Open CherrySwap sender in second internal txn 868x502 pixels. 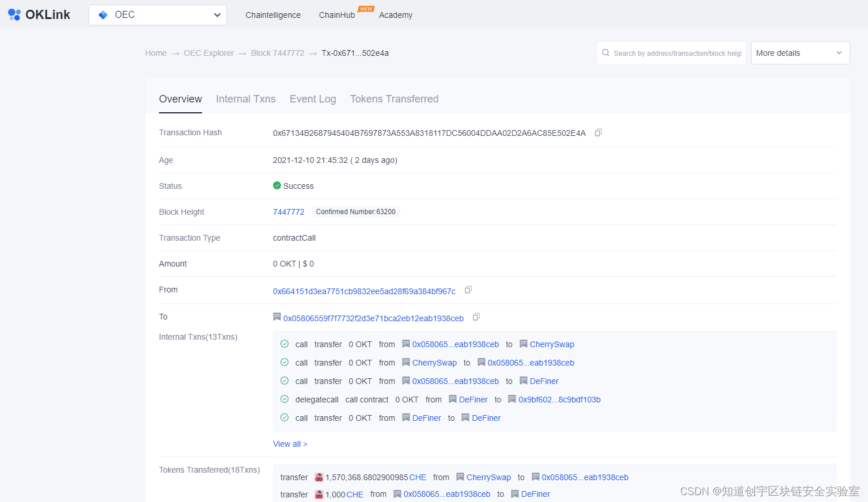pyautogui.click(x=434, y=363)
